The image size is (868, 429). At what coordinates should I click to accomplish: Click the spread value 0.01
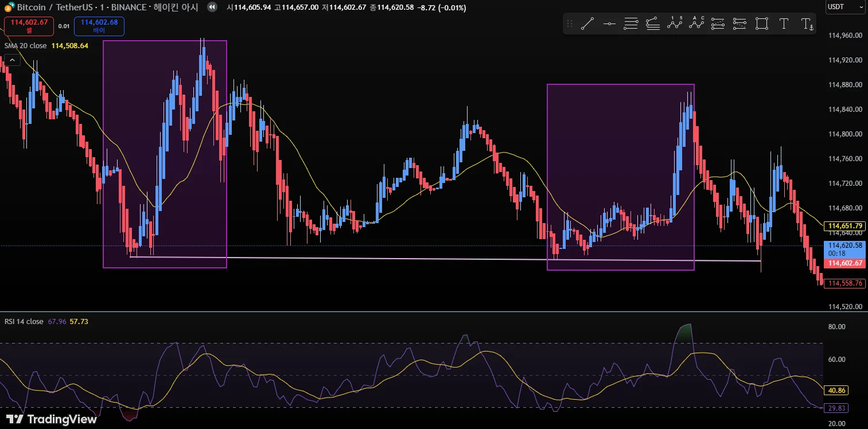pyautogui.click(x=64, y=26)
